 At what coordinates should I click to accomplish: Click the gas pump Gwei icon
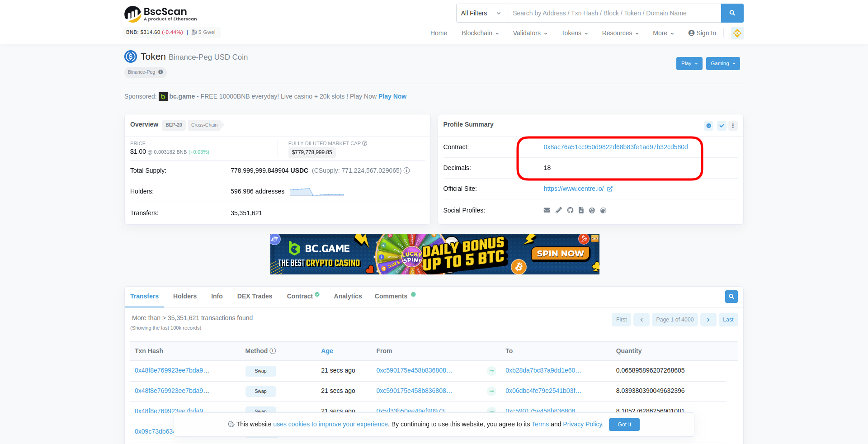194,32
